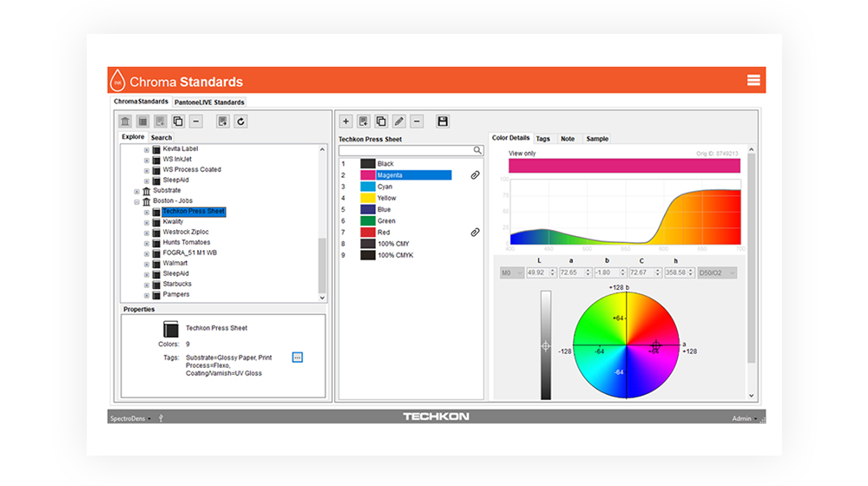This screenshot has width=868, height=486.
Task: Open the D50/O2 illuminant dropdown
Action: point(717,273)
